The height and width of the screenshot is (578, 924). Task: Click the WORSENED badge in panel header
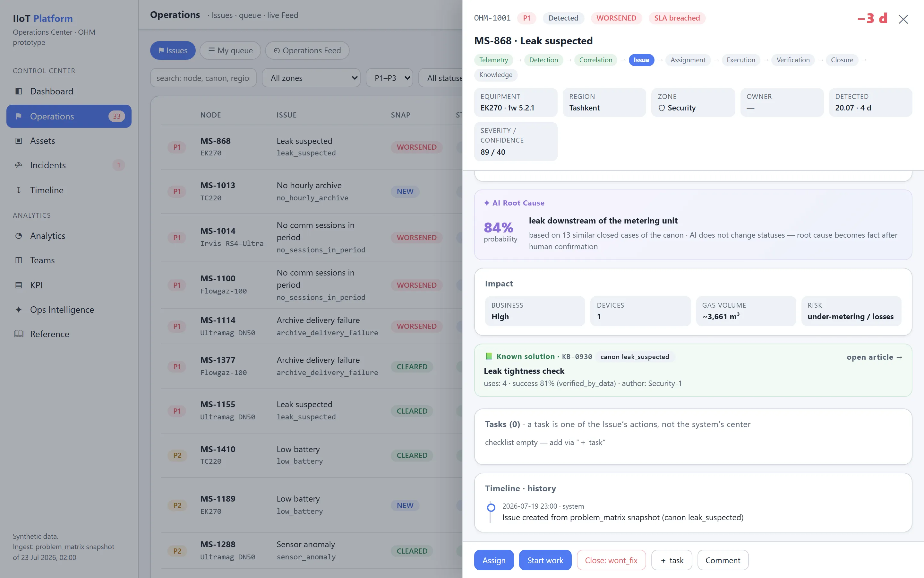click(616, 18)
